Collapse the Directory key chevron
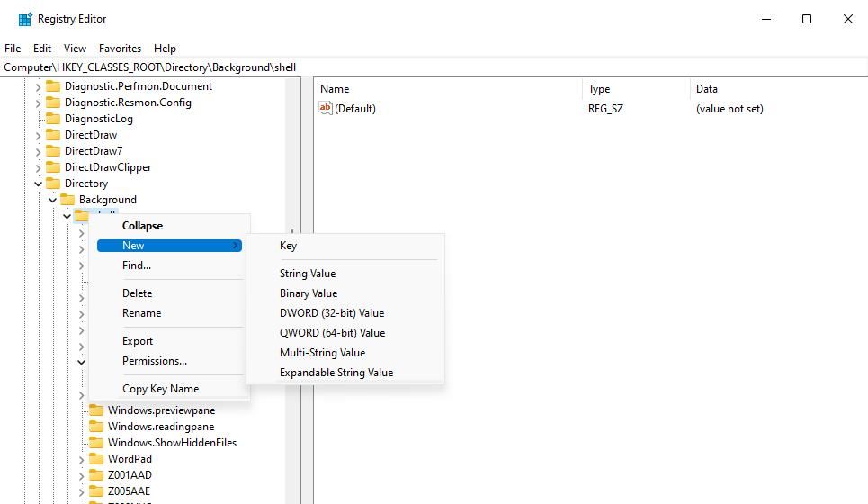Viewport: 868px width, 504px height. [x=38, y=184]
